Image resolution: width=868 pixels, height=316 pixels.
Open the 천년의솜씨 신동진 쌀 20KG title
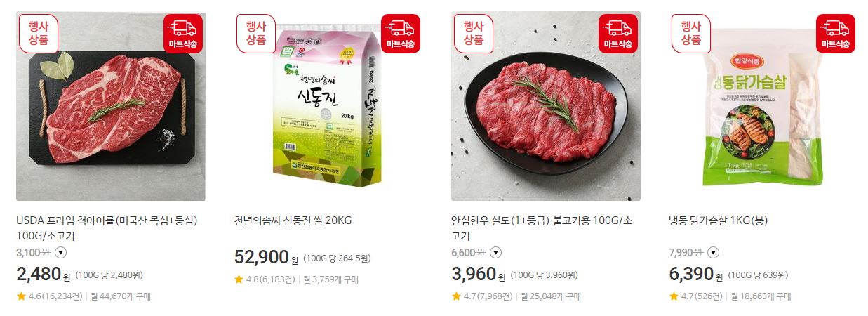click(x=293, y=220)
